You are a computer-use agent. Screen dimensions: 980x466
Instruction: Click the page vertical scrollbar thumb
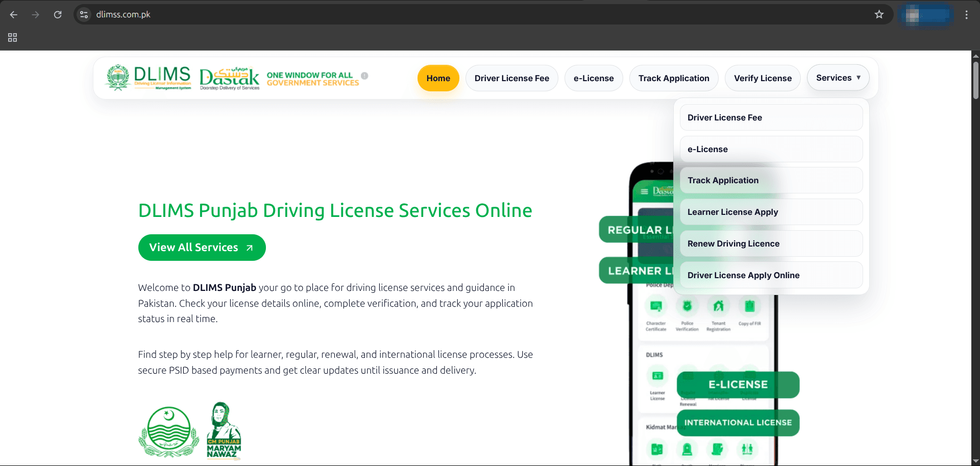pyautogui.click(x=975, y=80)
